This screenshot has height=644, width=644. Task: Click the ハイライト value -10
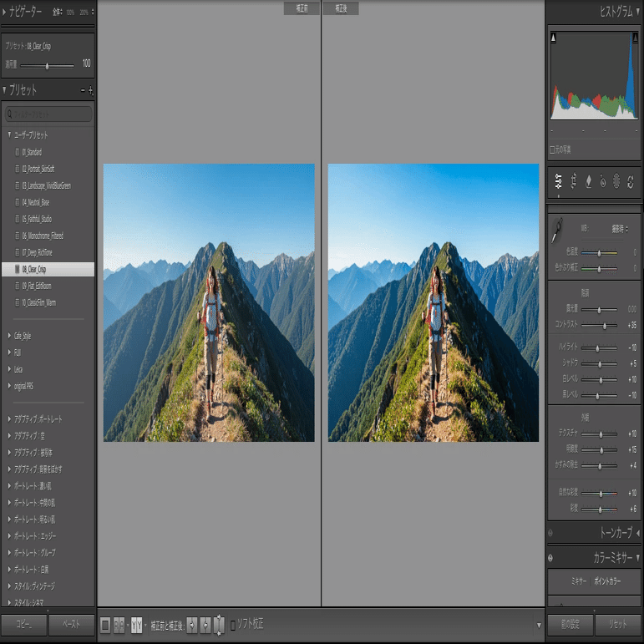pos(632,347)
